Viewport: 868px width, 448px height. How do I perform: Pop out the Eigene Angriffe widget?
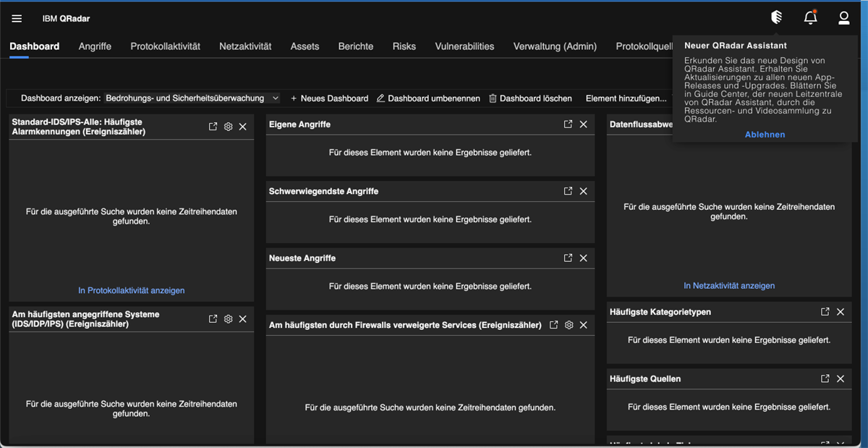pos(568,124)
